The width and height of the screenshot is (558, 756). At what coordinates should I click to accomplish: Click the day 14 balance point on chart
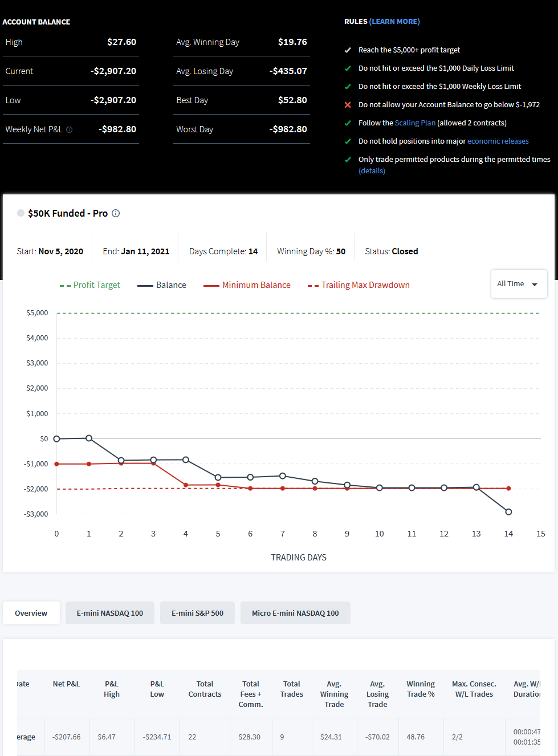click(x=508, y=512)
